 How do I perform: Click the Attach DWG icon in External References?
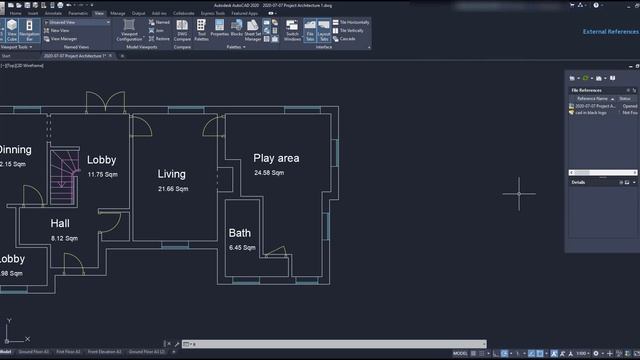tap(572, 78)
